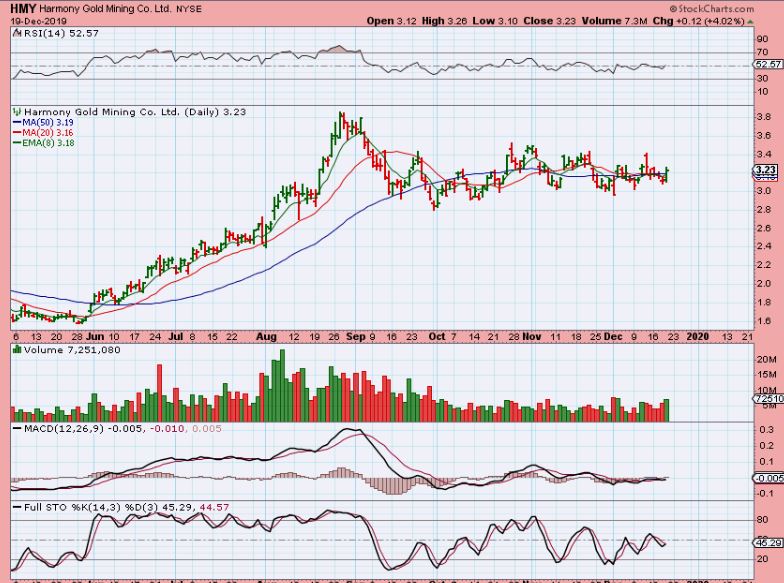Click the EMA(8) 3.18 legend entry
The image size is (784, 583).
(x=44, y=143)
